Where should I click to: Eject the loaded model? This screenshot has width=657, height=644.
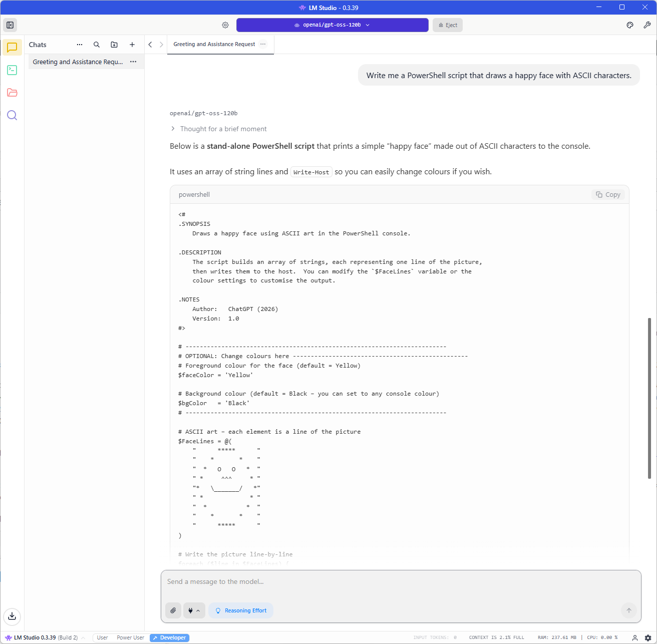(x=448, y=25)
